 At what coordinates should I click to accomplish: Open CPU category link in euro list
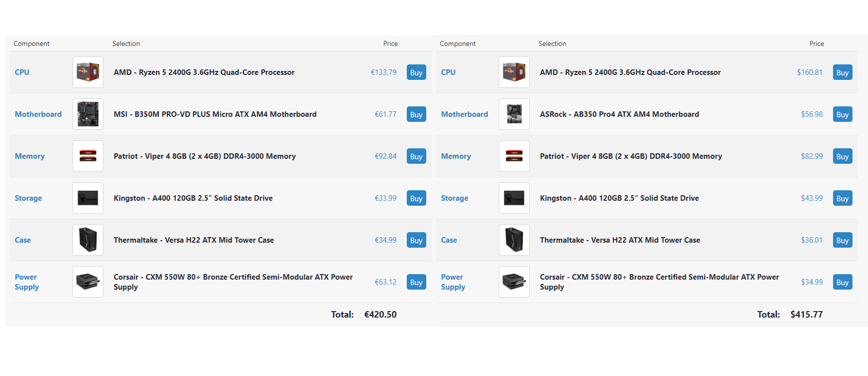(22, 72)
